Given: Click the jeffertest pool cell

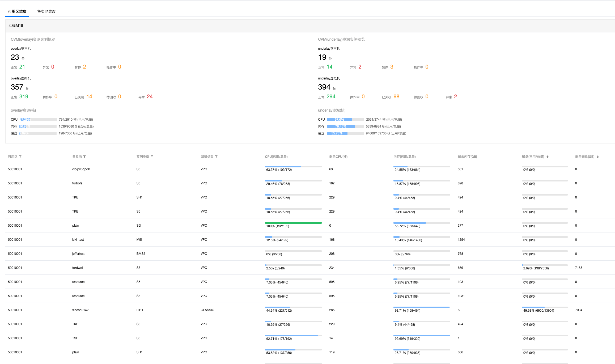Looking at the screenshot, I should (78, 254).
